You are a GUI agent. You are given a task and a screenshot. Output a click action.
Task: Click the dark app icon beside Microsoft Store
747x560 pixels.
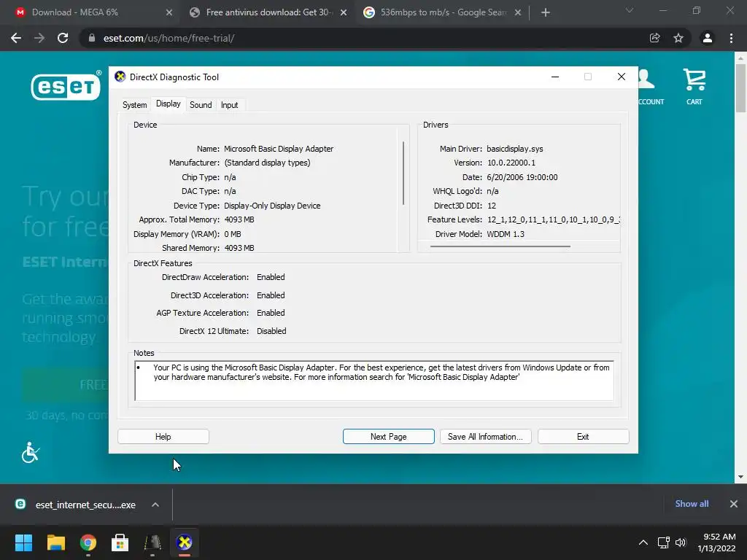pos(152,542)
